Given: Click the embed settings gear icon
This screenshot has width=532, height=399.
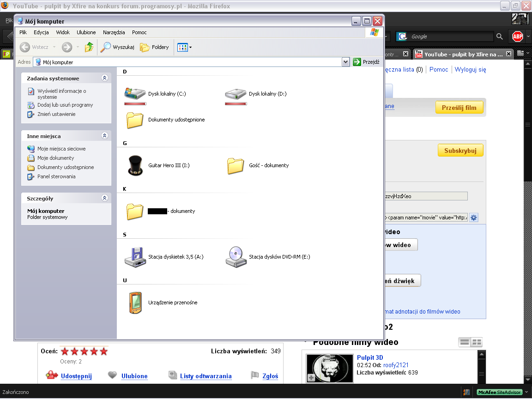Looking at the screenshot, I should click(x=474, y=218).
